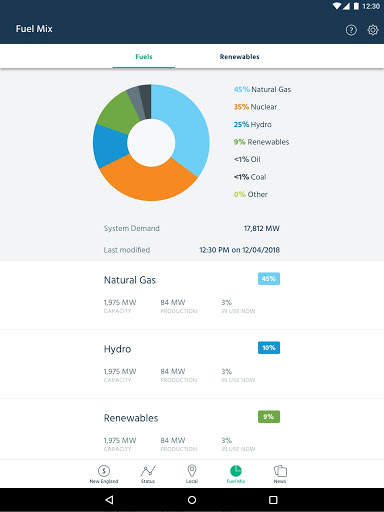Open the settings gear icon
Viewport: 384px width, 512px height.
[x=373, y=30]
